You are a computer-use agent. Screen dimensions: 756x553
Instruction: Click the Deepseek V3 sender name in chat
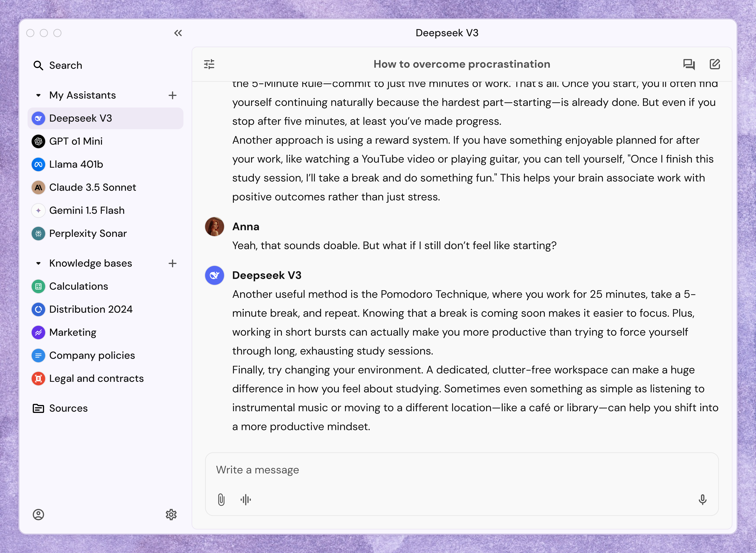point(267,276)
